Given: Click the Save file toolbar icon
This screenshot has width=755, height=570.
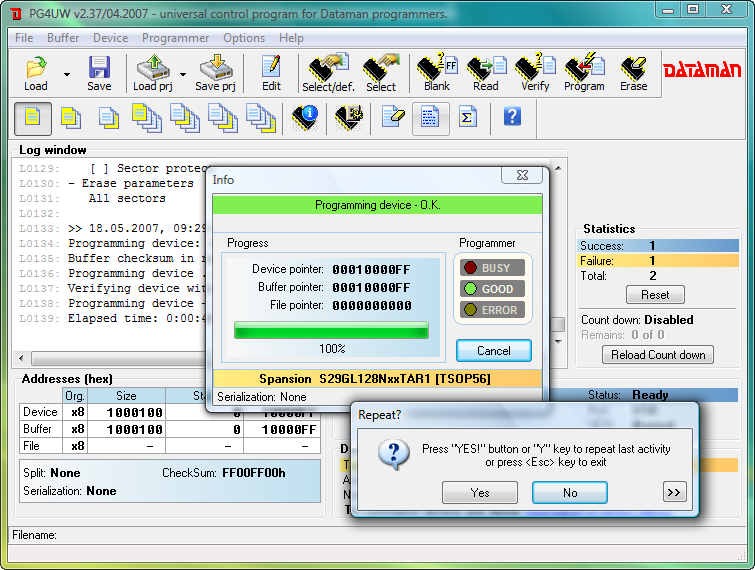Looking at the screenshot, I should 99,73.
